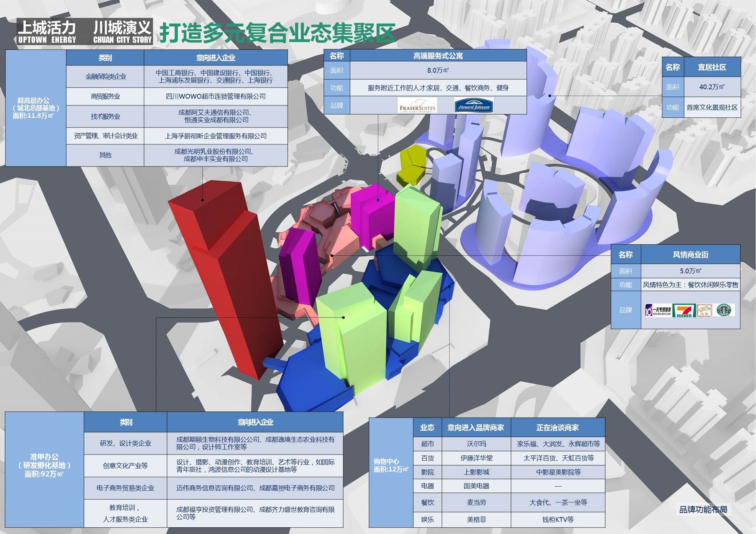Click the 金融保险类企业 category row
Screen dimensions: 756x534
pos(106,76)
